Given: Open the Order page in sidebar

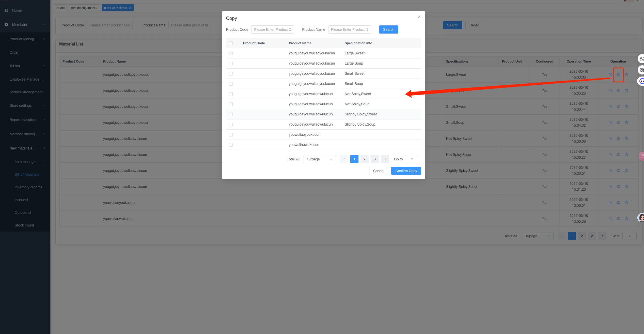Looking at the screenshot, I should [x=14, y=52].
